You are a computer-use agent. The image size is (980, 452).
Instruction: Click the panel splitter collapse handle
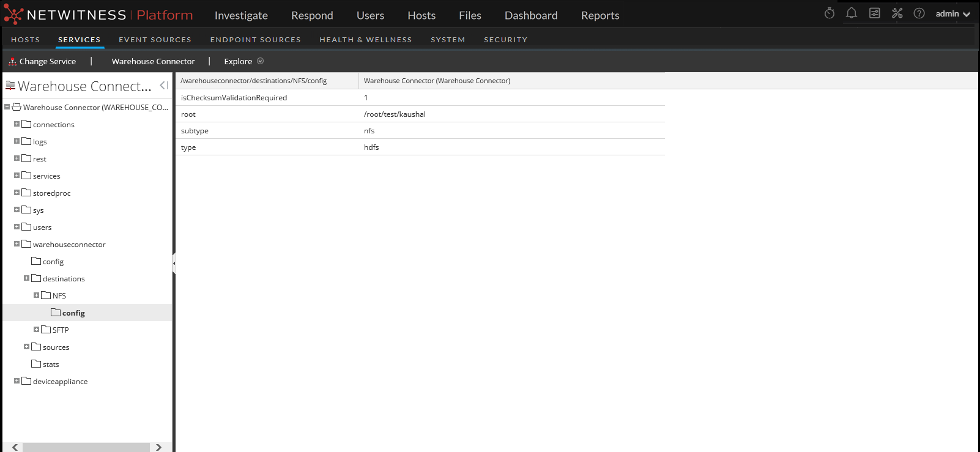(174, 263)
